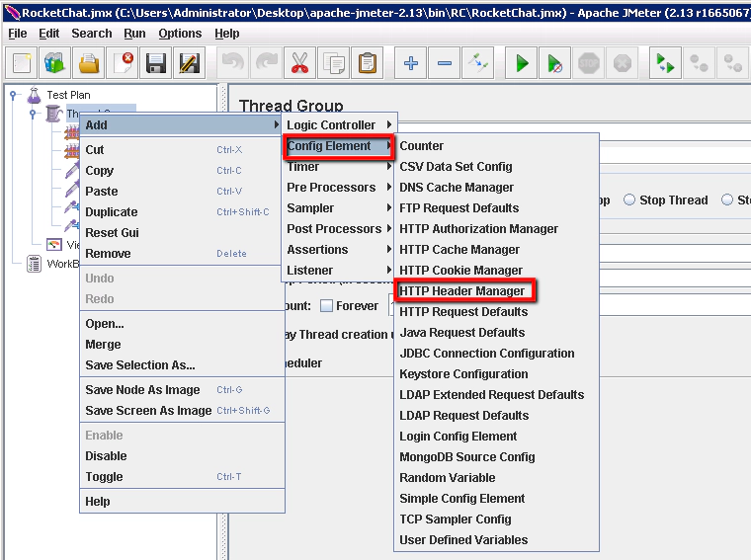Click the Test Plan flask icon
Screen dimensions: 751x560
click(35, 95)
